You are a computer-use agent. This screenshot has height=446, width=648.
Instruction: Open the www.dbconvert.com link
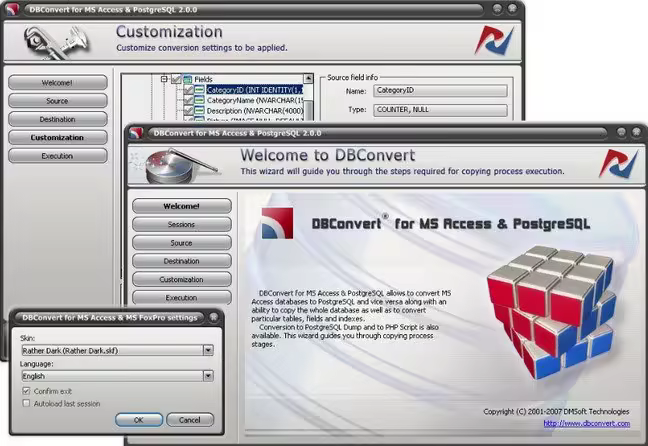point(594,423)
